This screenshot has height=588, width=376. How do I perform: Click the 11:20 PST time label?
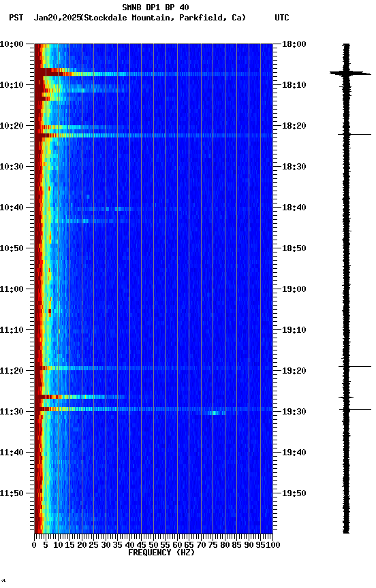[12, 371]
